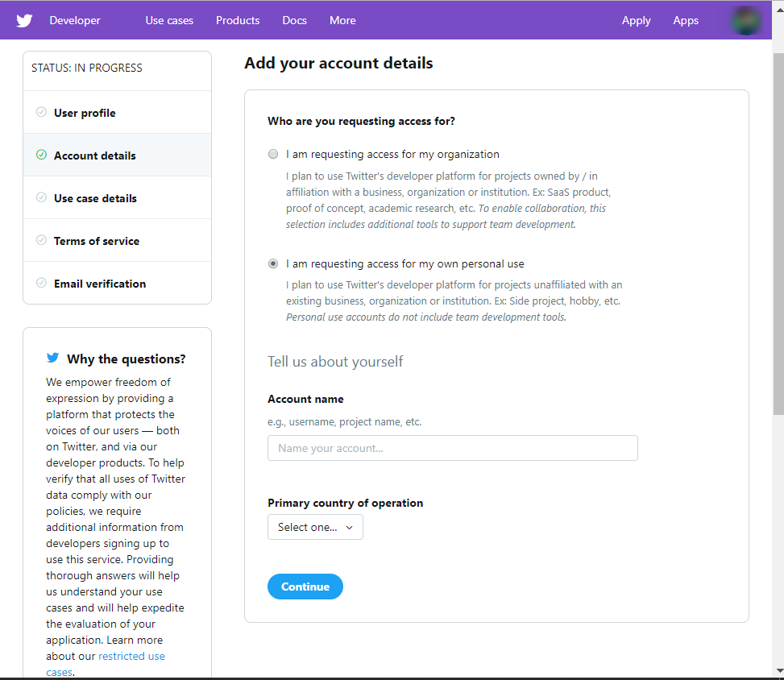Viewport: 784px width, 680px height.
Task: Open the user profile avatar menu
Action: click(746, 20)
